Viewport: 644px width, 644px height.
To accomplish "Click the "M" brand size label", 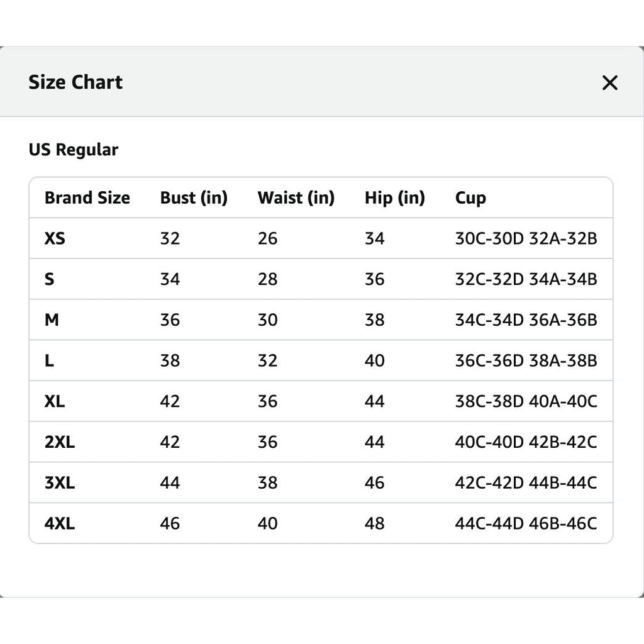I will click(52, 319).
